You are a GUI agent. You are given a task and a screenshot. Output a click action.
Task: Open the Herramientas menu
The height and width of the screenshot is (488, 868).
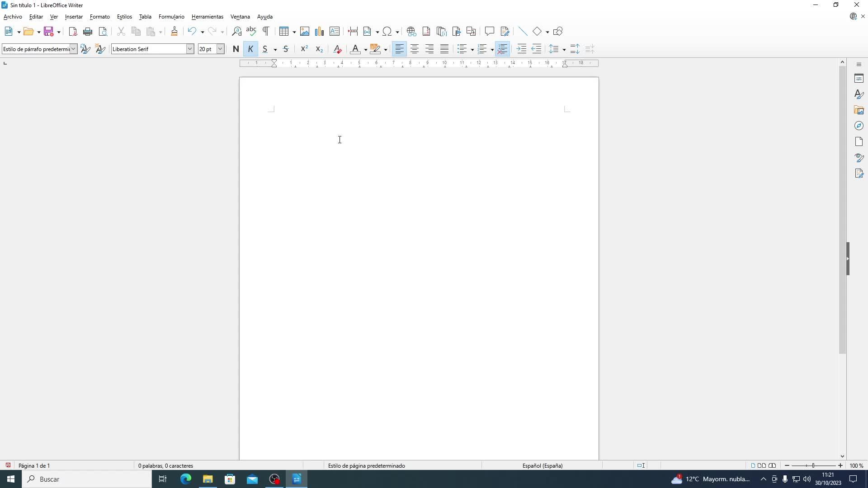207,17
